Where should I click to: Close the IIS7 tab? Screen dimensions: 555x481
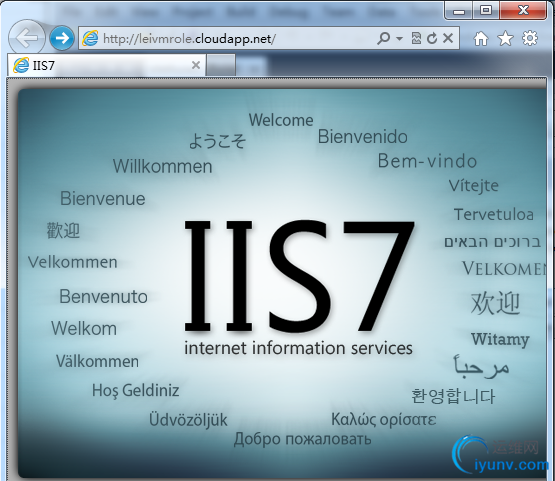coord(196,65)
